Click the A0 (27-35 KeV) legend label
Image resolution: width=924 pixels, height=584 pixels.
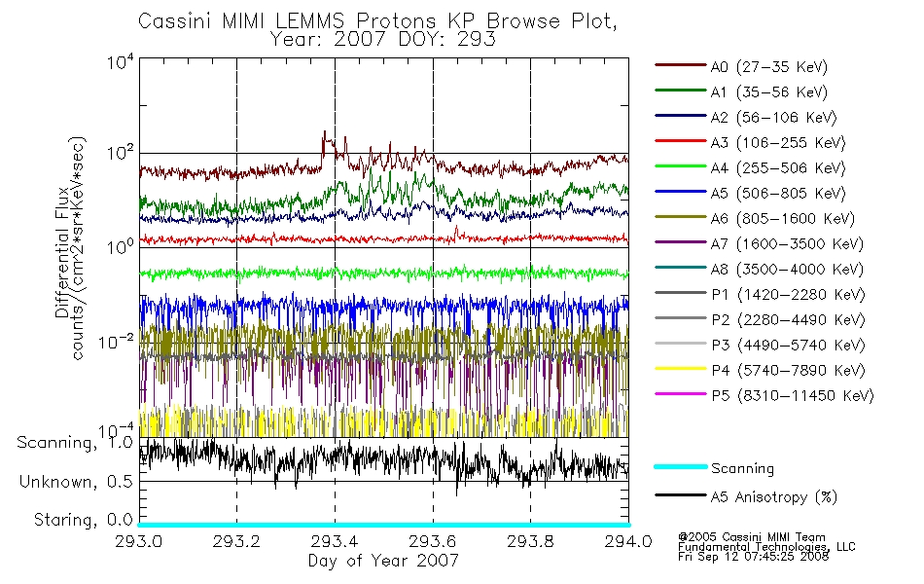pos(768,66)
